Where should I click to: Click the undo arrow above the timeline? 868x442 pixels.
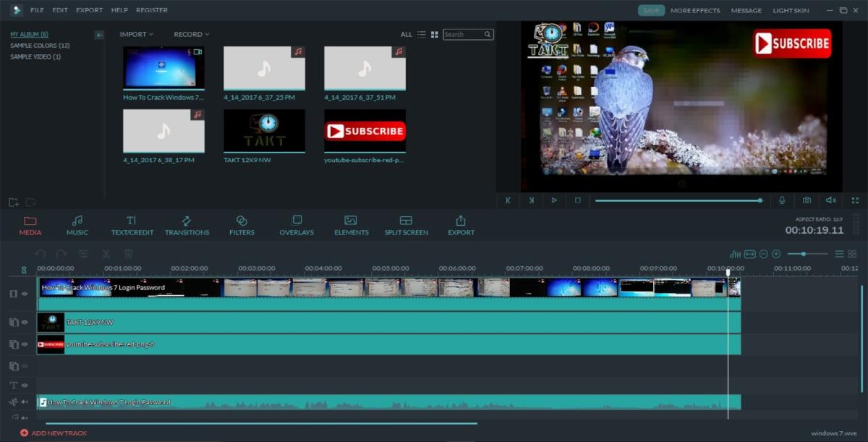point(41,254)
